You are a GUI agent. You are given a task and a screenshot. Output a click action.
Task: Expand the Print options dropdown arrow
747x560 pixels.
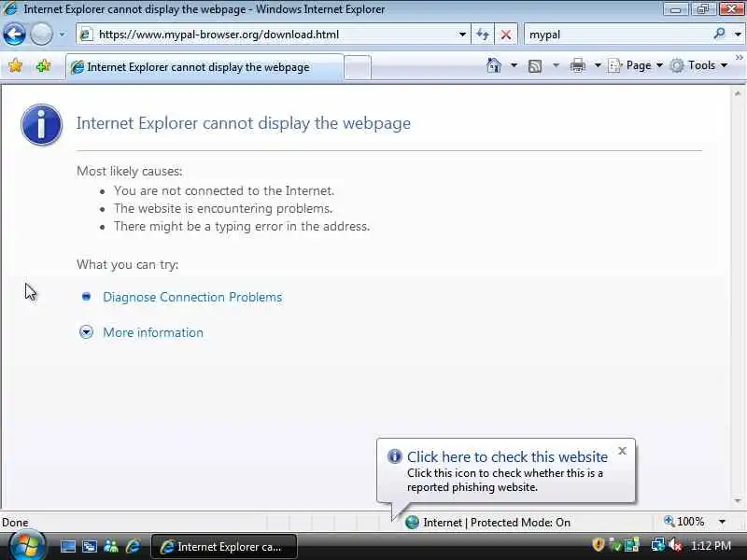(598, 65)
